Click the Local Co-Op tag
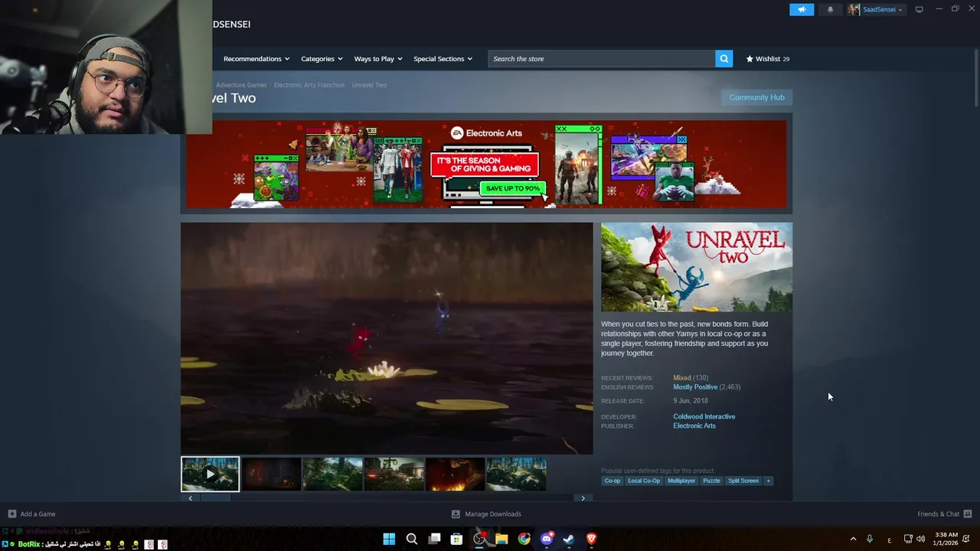The width and height of the screenshot is (980, 551). point(643,481)
